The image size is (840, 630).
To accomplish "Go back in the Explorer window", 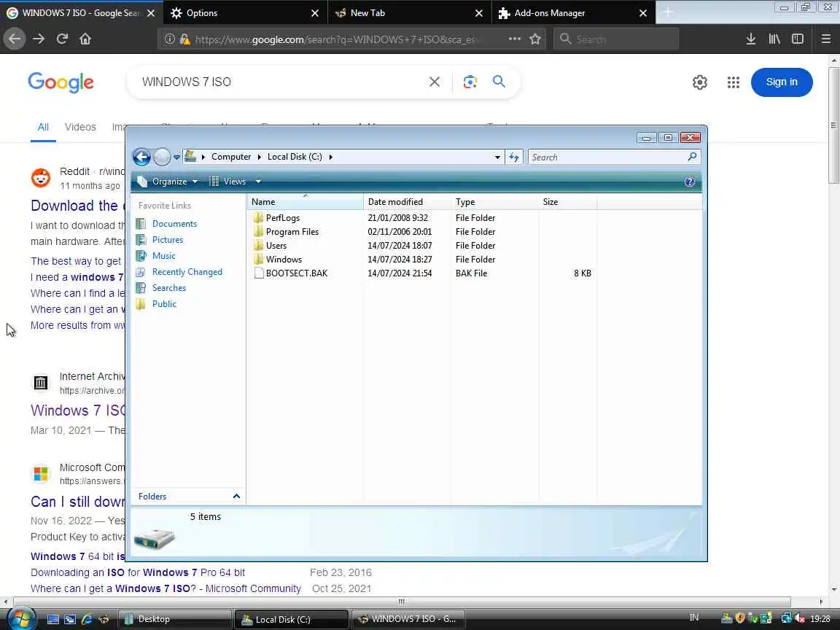I will [141, 157].
